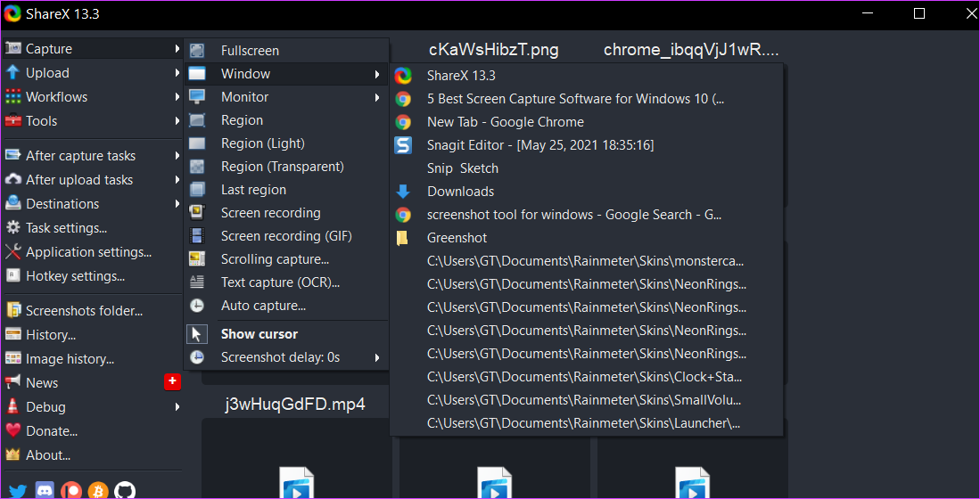Expand the Destinations submenu arrow

pyautogui.click(x=178, y=203)
